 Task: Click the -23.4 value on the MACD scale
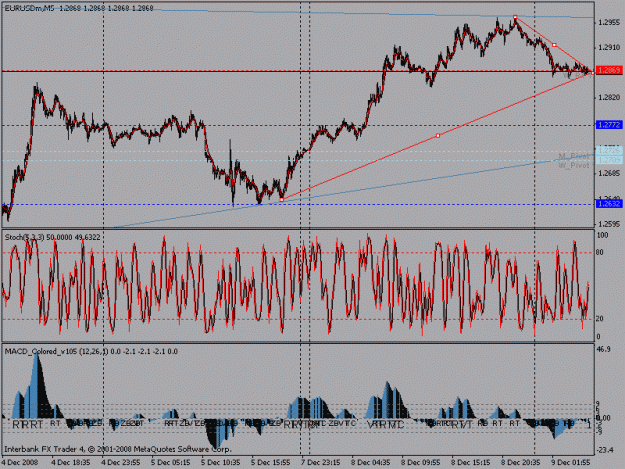[x=605, y=450]
